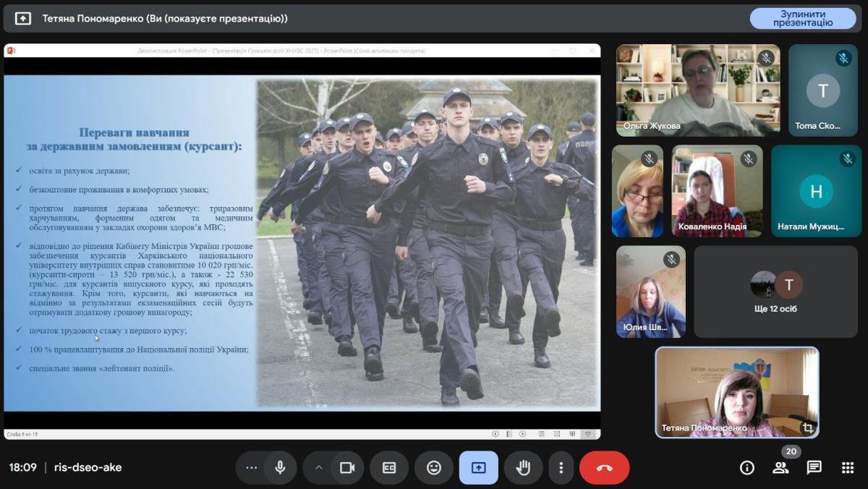Open meeting details info icon
Screen dimensions: 868x489
pos(747,467)
